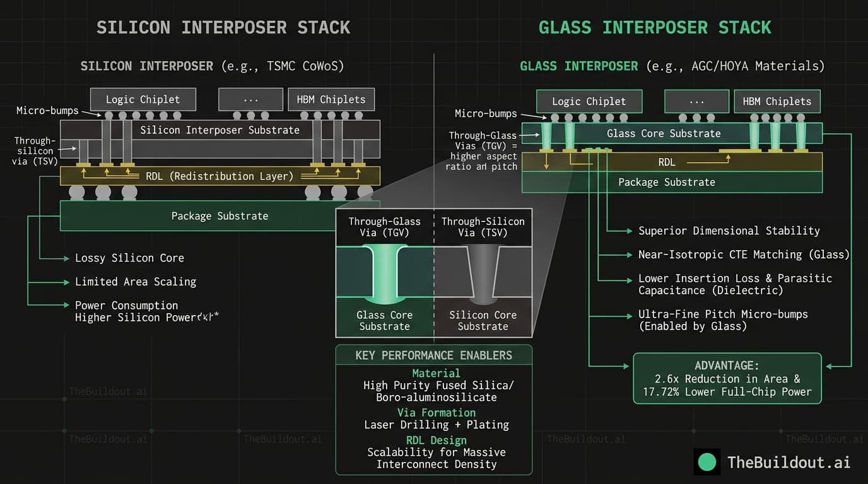Click the Logic Chiplet block on the left stack
This screenshot has height=484, width=868.
tap(143, 99)
